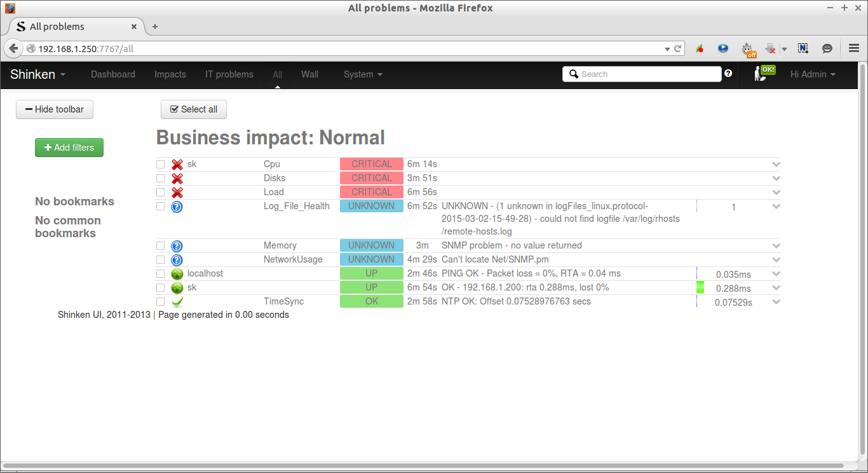Tick the checkbox for the Disks row
Screen dimensions: 868x473
coord(161,179)
